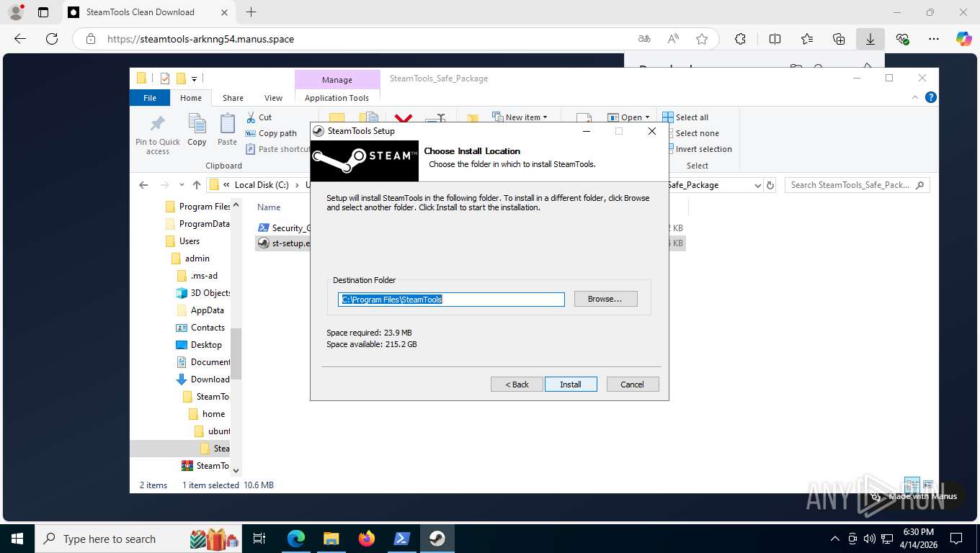Image resolution: width=980 pixels, height=553 pixels.
Task: Open PowerShell from the taskbar
Action: pos(402,539)
